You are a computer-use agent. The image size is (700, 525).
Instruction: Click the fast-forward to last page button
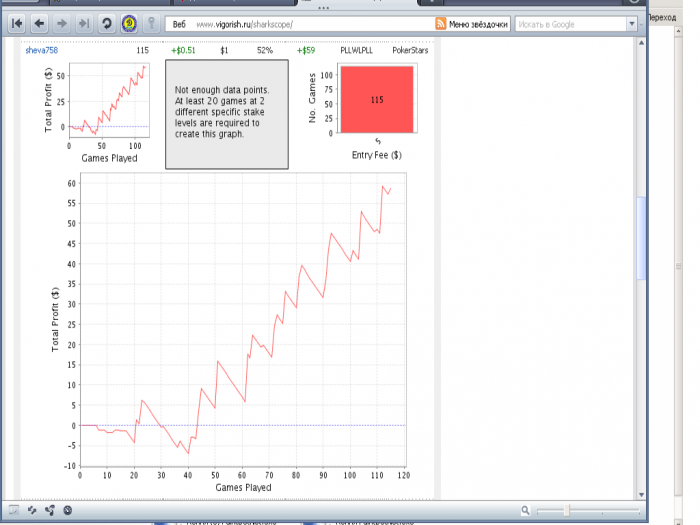point(84,23)
